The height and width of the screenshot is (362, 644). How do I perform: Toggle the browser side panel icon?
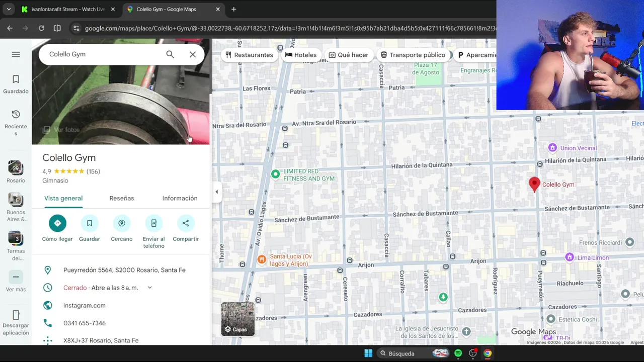coord(57,28)
